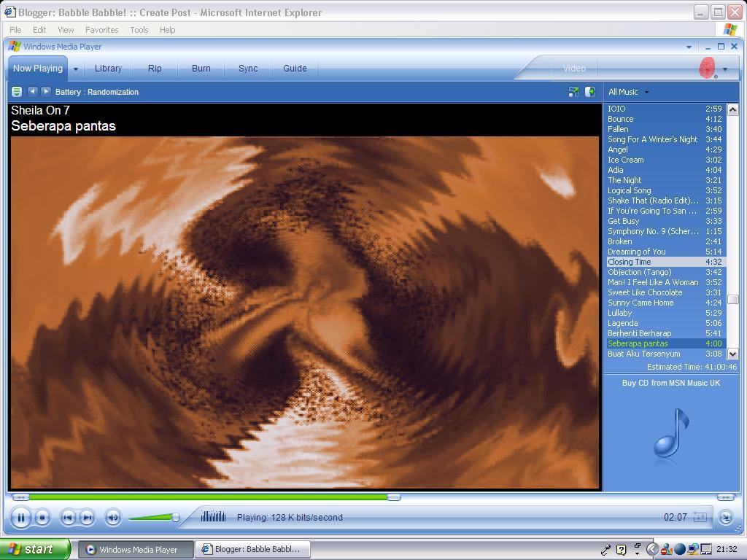Screen dimensions: 747x560
Task: Open the Help menu in Internet Explorer
Action: 167,29
